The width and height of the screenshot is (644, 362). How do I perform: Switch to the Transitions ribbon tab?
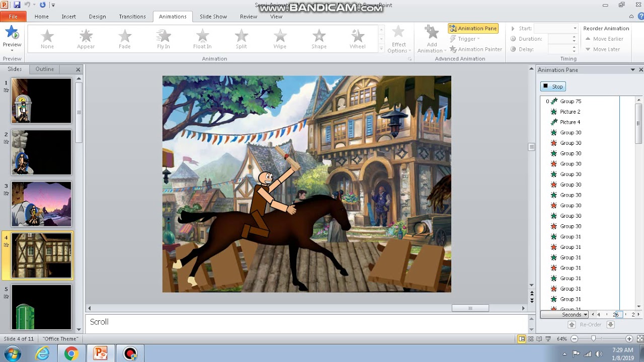[132, 17]
